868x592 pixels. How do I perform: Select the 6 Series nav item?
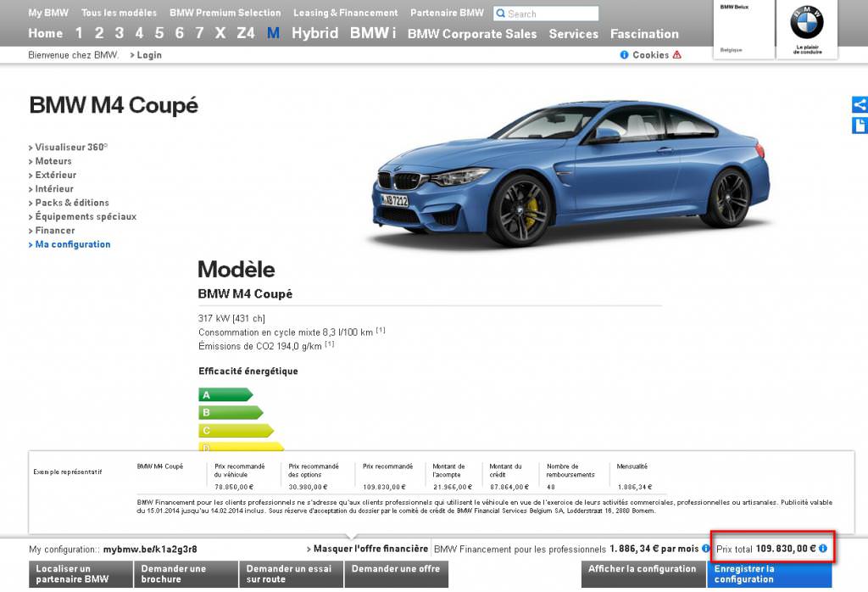[180, 33]
